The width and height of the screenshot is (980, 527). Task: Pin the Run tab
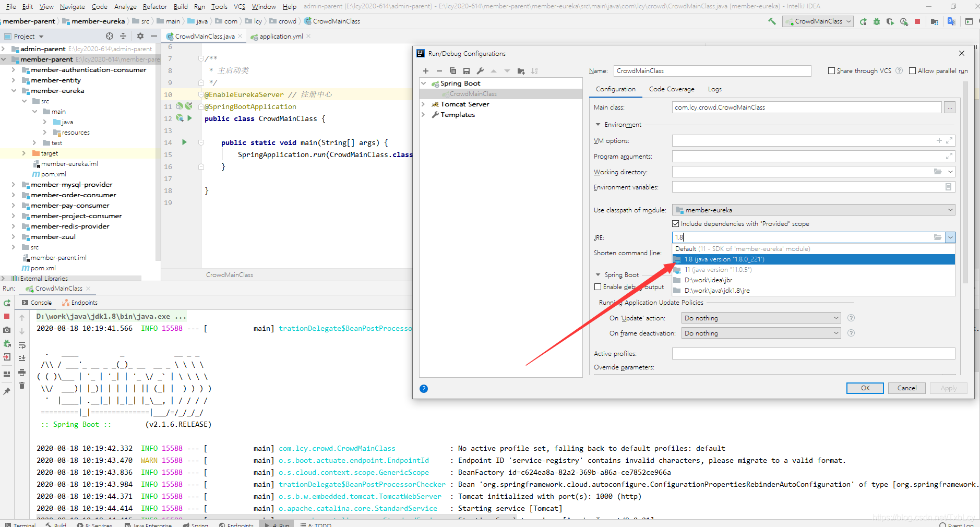tap(7, 391)
